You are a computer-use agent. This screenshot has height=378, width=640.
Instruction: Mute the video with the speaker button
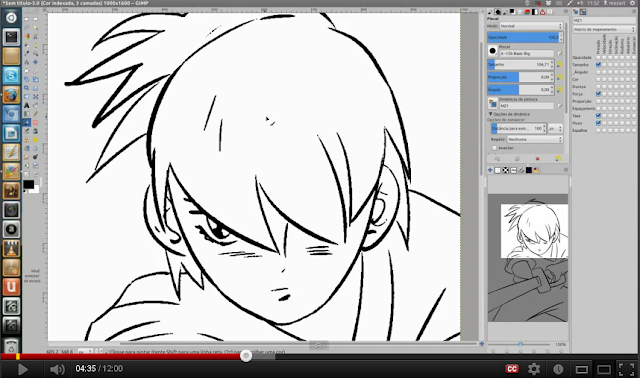point(56,369)
